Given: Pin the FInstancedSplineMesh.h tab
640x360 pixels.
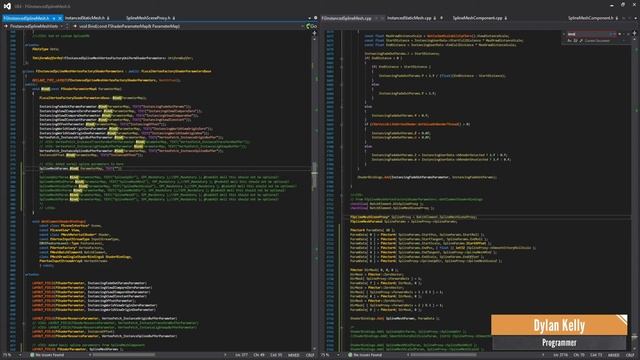Looking at the screenshot, I should click(54, 18).
